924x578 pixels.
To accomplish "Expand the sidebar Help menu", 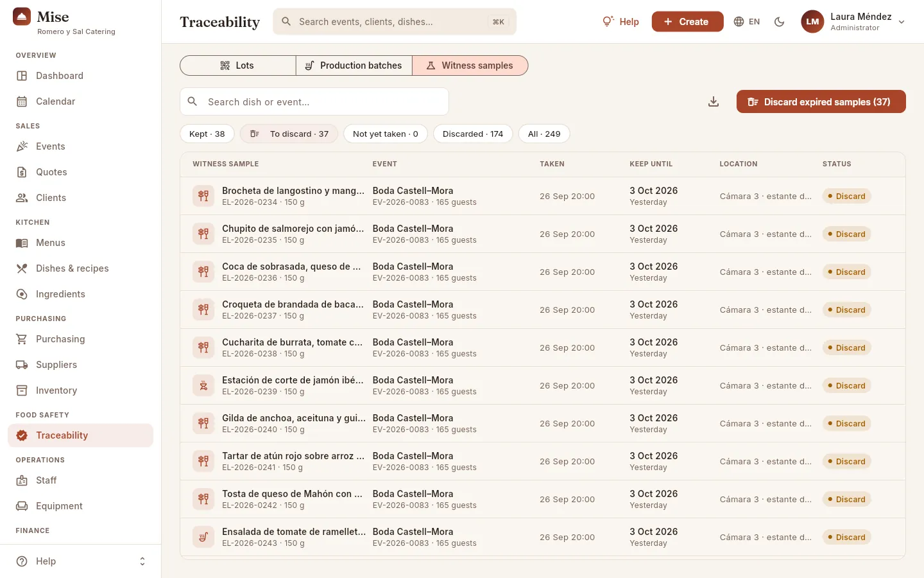I will pos(80,561).
